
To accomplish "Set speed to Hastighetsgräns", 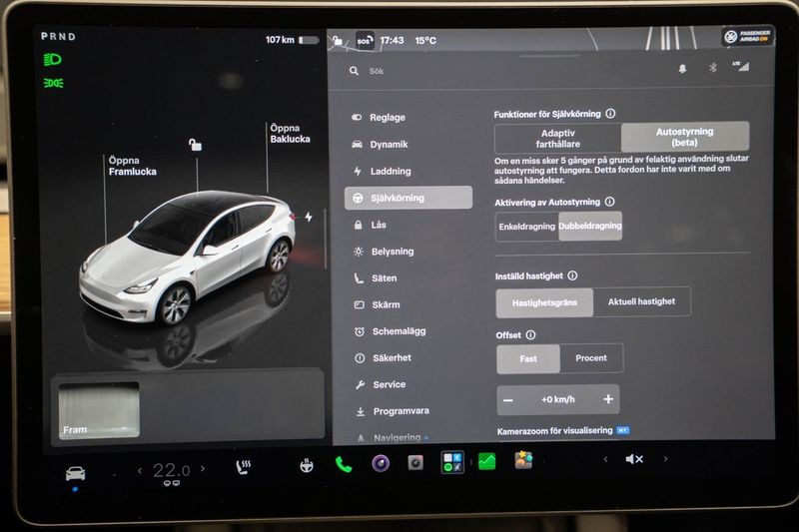I will click(x=544, y=302).
